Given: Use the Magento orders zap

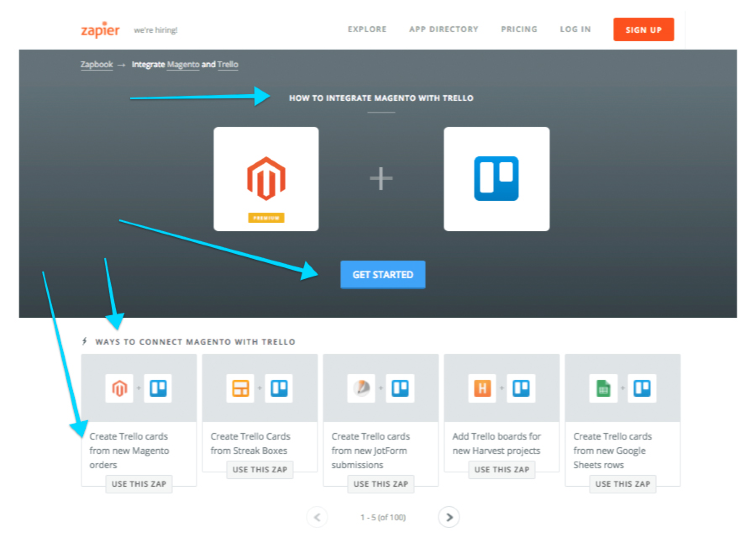Looking at the screenshot, I should pyautogui.click(x=139, y=484).
